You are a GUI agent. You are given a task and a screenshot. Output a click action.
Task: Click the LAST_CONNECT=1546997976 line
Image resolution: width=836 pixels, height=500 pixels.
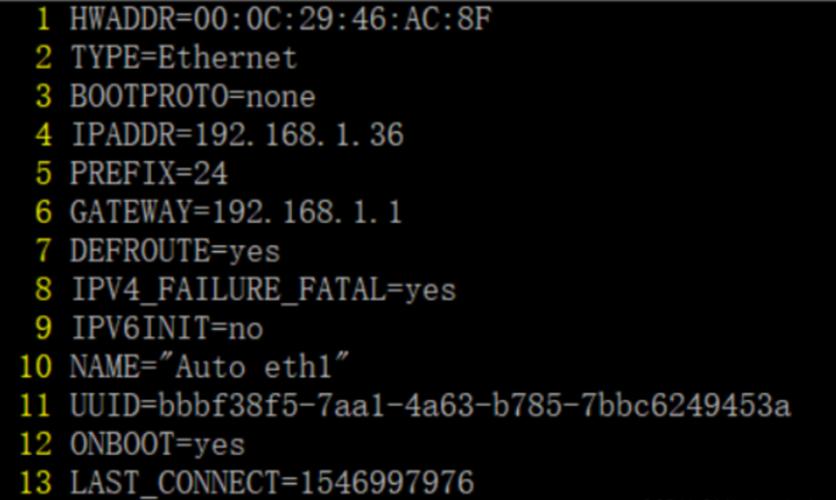(x=272, y=482)
